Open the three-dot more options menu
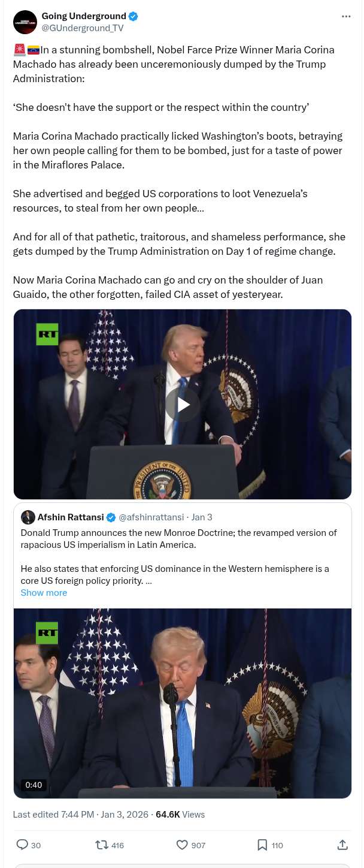Image resolution: width=364 pixels, height=868 pixels. (x=346, y=16)
